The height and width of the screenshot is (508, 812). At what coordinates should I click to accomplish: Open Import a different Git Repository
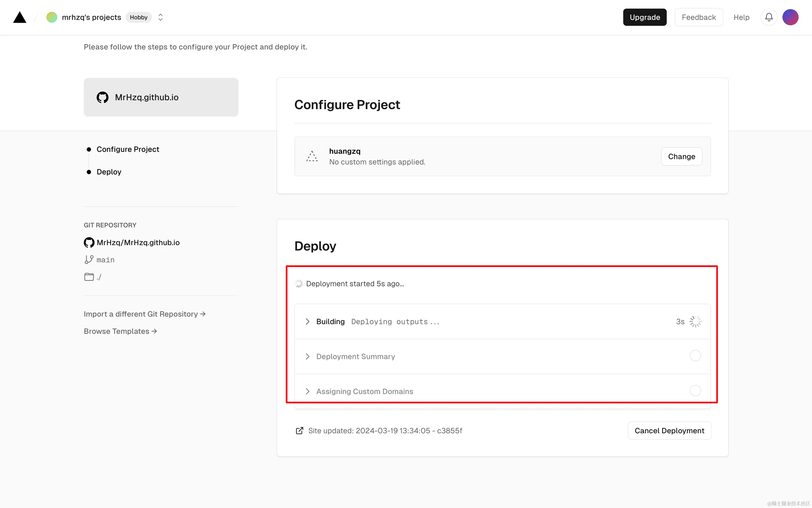[145, 314]
